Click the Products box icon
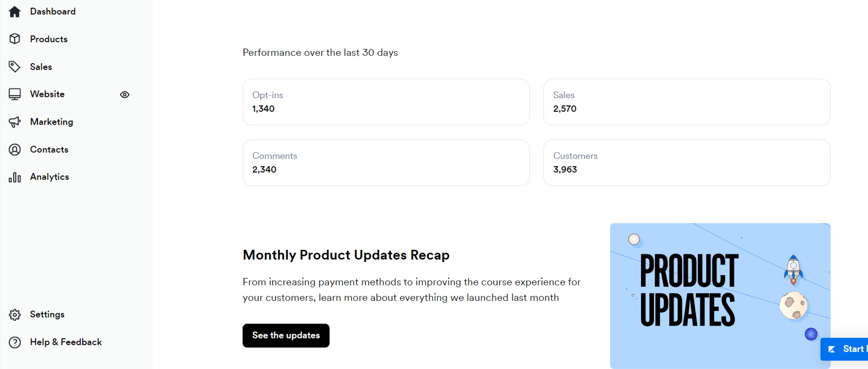This screenshot has width=868, height=369. 15,39
